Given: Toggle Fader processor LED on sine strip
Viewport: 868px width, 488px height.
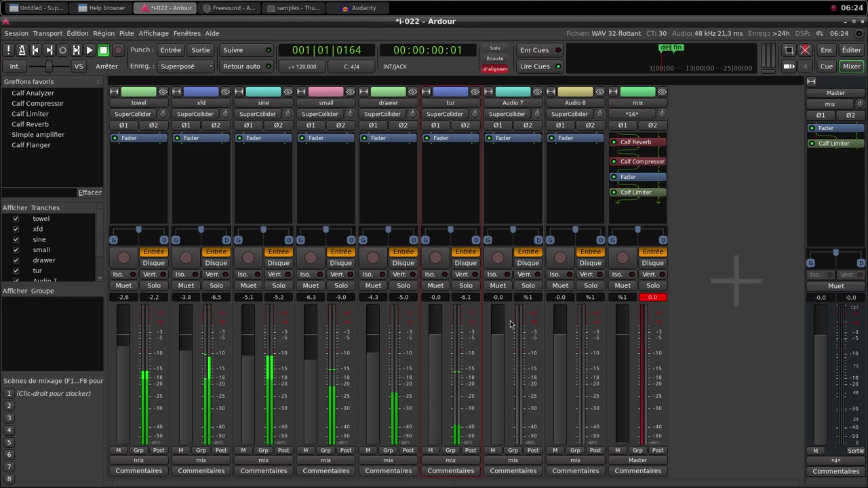Looking at the screenshot, I should (239, 138).
